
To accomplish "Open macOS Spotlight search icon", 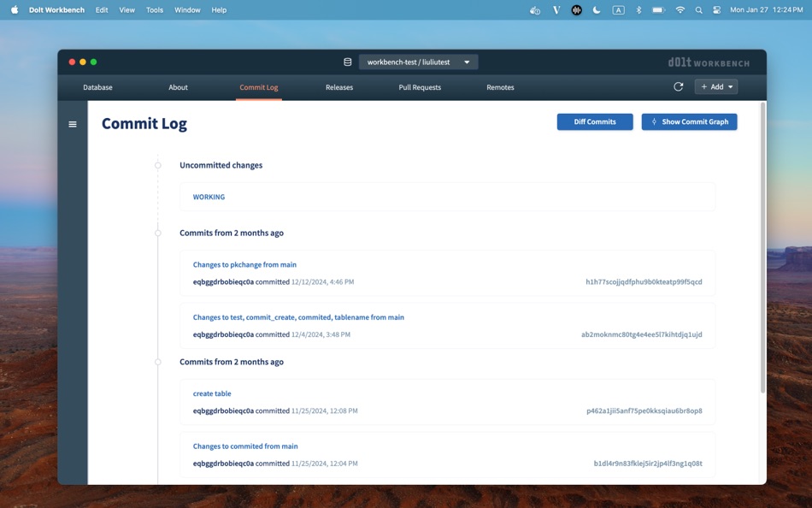I will (698, 10).
